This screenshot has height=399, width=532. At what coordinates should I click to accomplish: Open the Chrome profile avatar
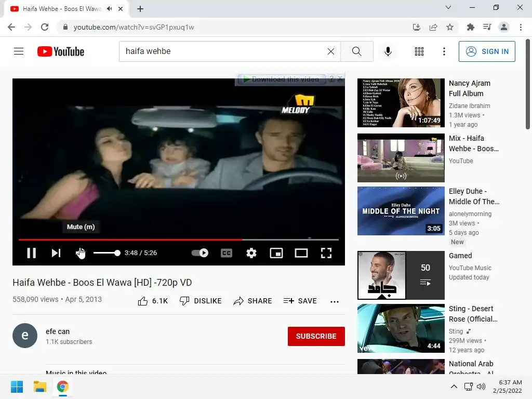pyautogui.click(x=504, y=27)
